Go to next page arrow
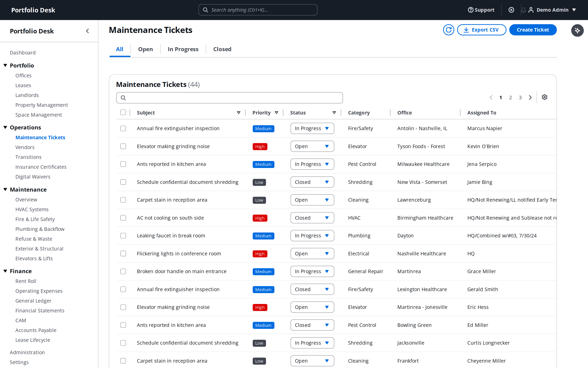The image size is (588, 368). point(530,97)
